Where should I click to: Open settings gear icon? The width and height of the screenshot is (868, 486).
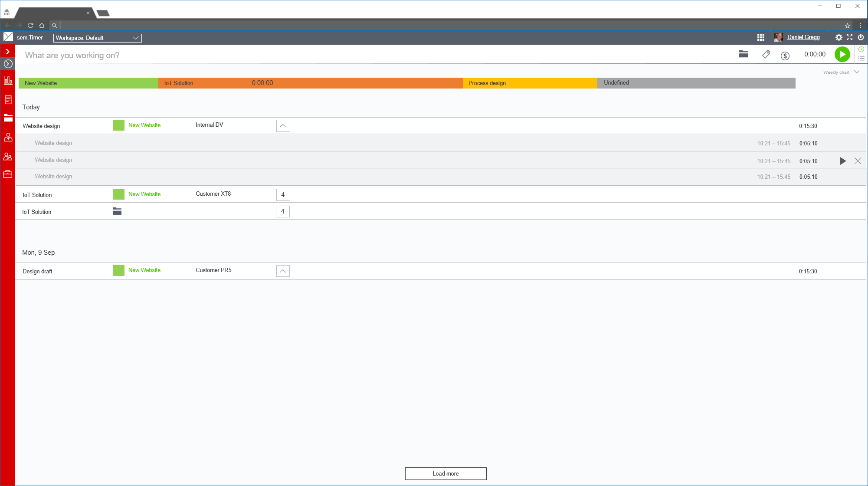[839, 37]
